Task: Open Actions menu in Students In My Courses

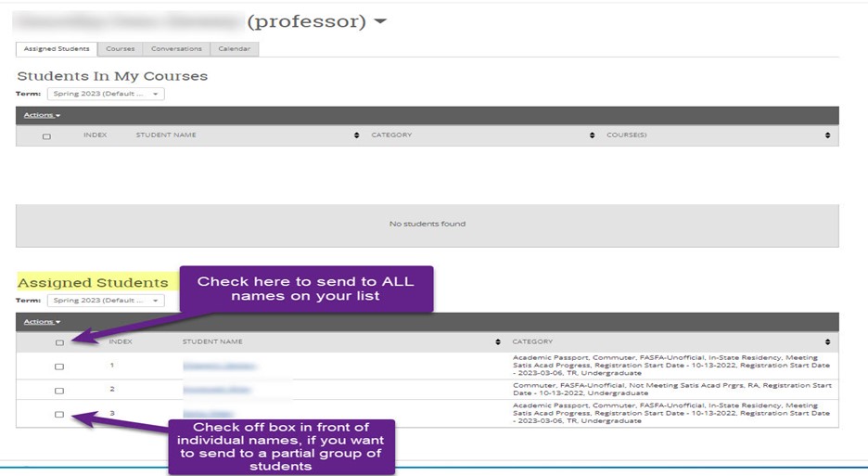Action: point(42,116)
